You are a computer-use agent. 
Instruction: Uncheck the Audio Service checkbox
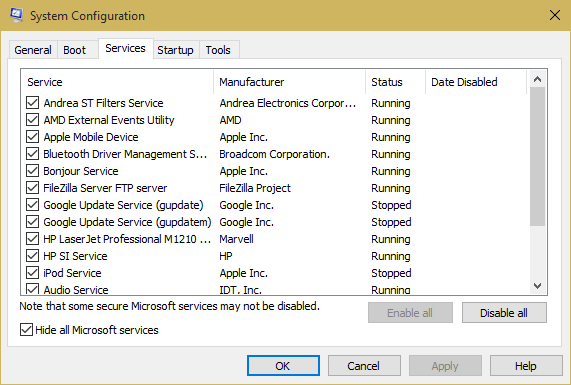point(32,289)
